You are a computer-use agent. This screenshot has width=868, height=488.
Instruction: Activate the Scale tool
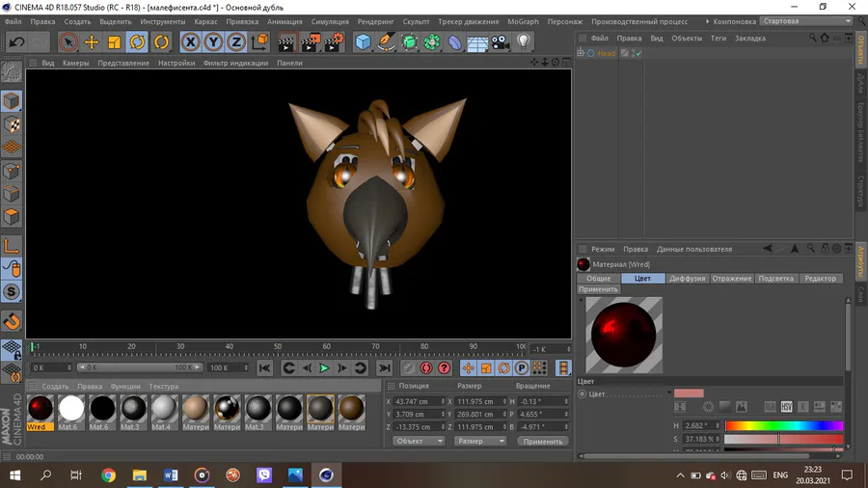tap(114, 41)
